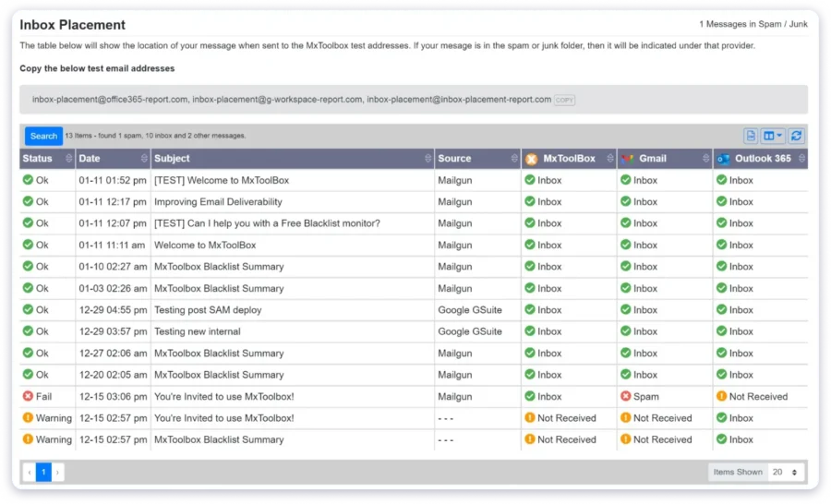Click Ok icon for 01-11 01:52 pm row
Viewport: 831px width, 504px height.
tap(28, 180)
